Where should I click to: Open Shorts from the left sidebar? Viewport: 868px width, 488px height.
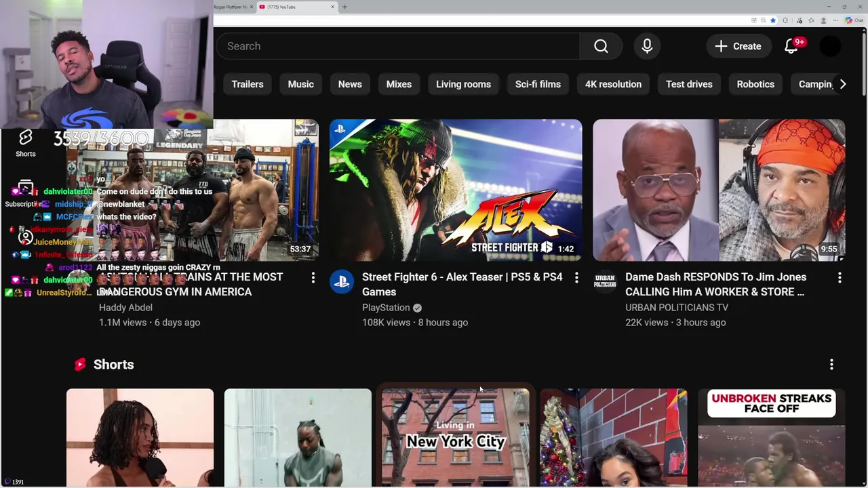[x=26, y=143]
